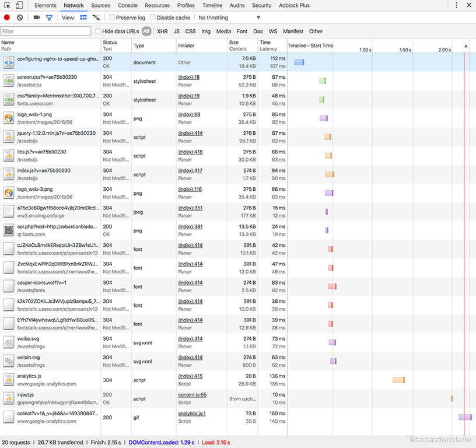Open the DevTools three-dot menu

pyautogui.click(x=456, y=5)
